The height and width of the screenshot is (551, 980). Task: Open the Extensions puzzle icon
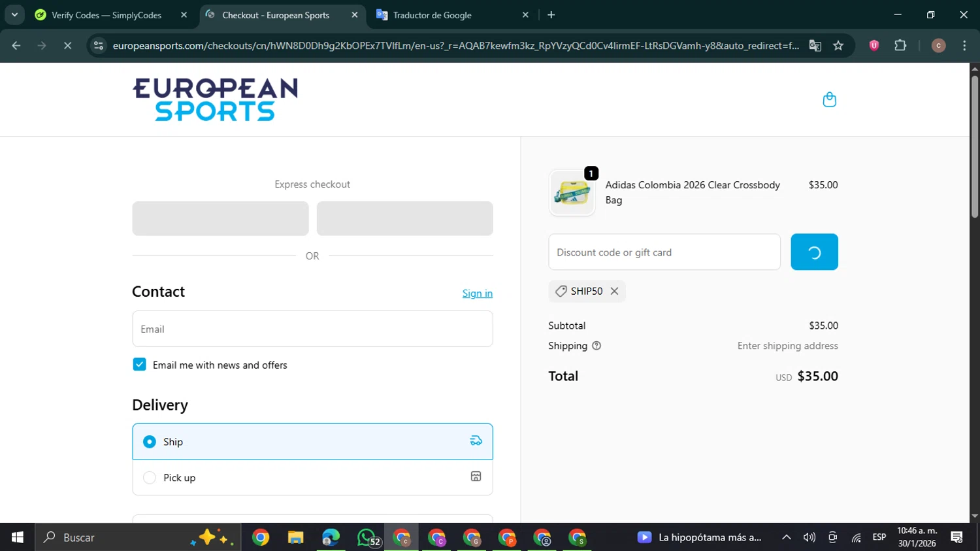[900, 46]
